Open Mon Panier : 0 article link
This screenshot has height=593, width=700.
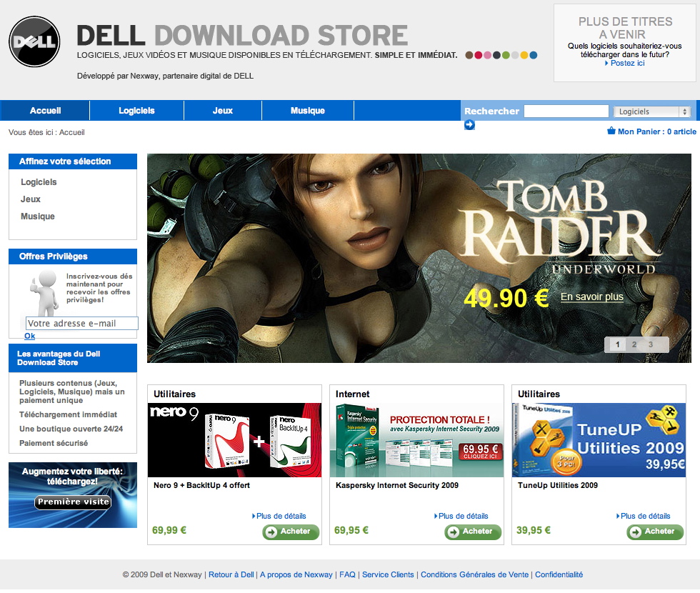pos(656,131)
